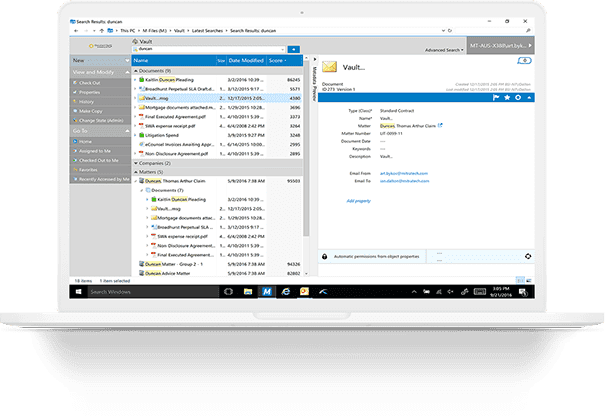Click the blue search button beside search box
Viewport: 605px width, 416px height.
pyautogui.click(x=294, y=49)
